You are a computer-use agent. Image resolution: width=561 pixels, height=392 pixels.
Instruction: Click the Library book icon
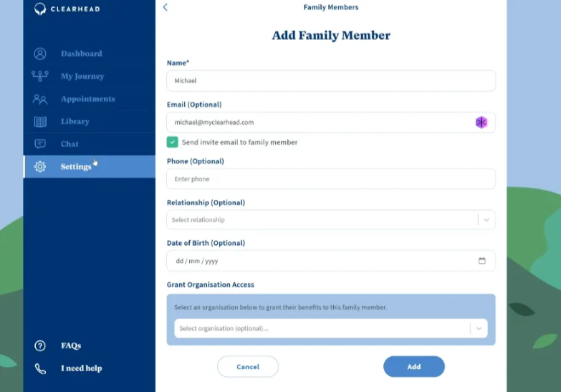coord(40,122)
